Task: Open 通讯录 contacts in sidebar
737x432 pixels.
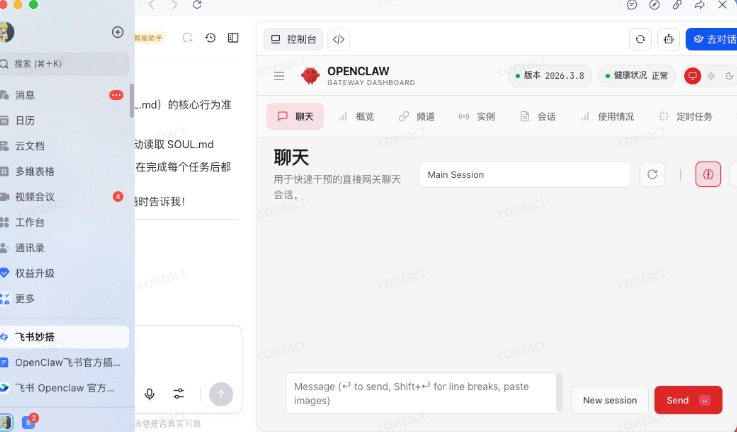Action: tap(64, 248)
